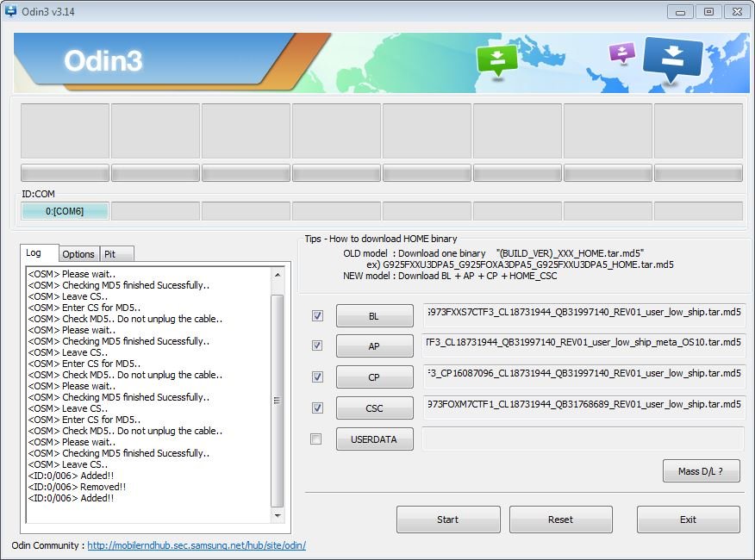Image resolution: width=755 pixels, height=560 pixels.
Task: Toggle the BL file checkbox
Action: [x=317, y=316]
